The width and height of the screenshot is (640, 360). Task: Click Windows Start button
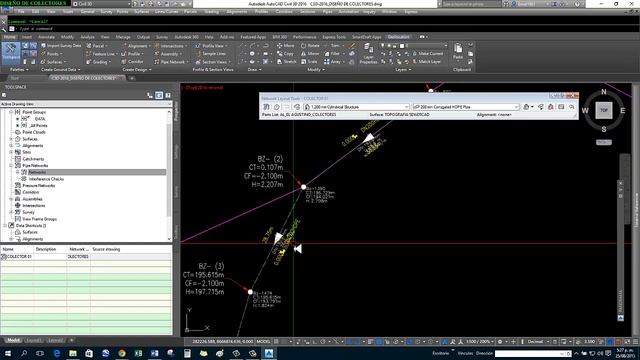pos(8,353)
